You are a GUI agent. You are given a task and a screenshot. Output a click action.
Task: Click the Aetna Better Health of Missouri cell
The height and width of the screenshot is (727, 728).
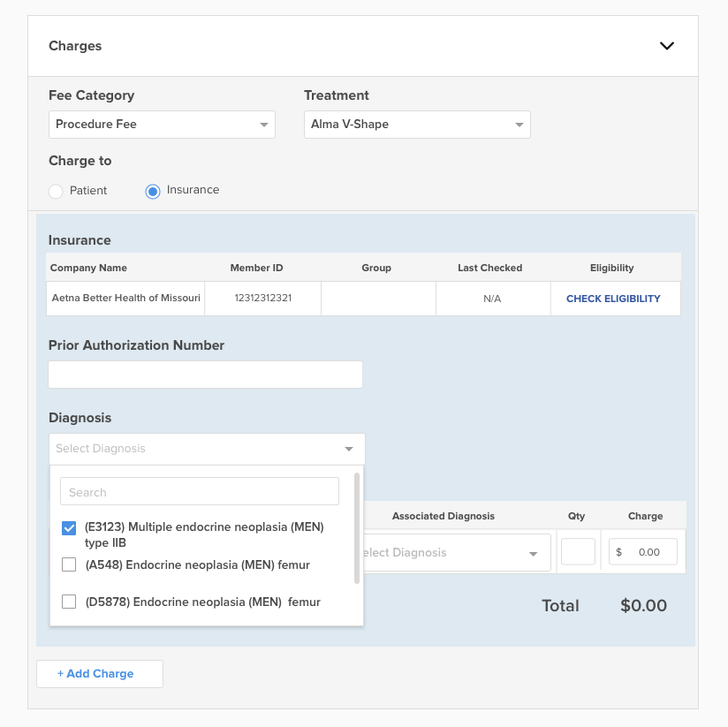coord(125,298)
